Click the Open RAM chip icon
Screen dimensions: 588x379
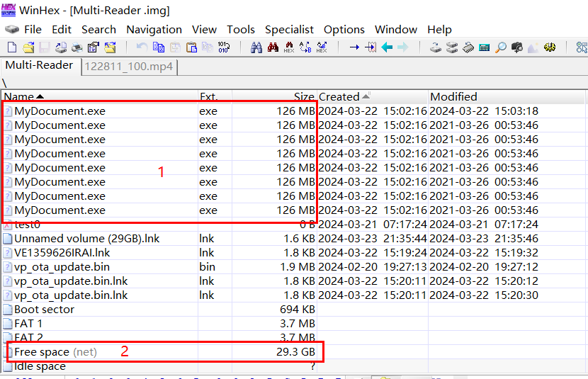[468, 47]
